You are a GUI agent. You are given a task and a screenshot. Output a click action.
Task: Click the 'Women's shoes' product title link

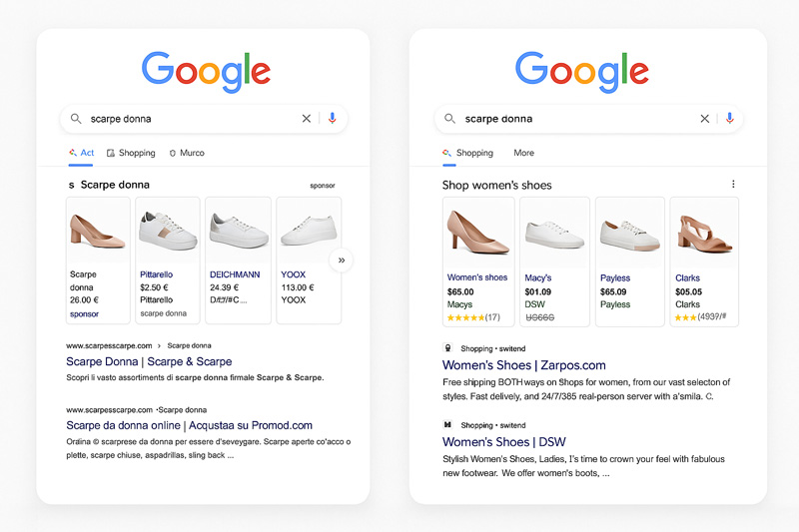point(477,277)
